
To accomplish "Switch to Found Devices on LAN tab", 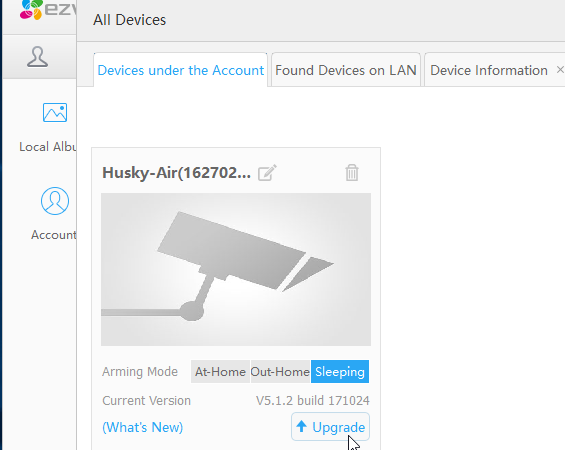I will 346,70.
